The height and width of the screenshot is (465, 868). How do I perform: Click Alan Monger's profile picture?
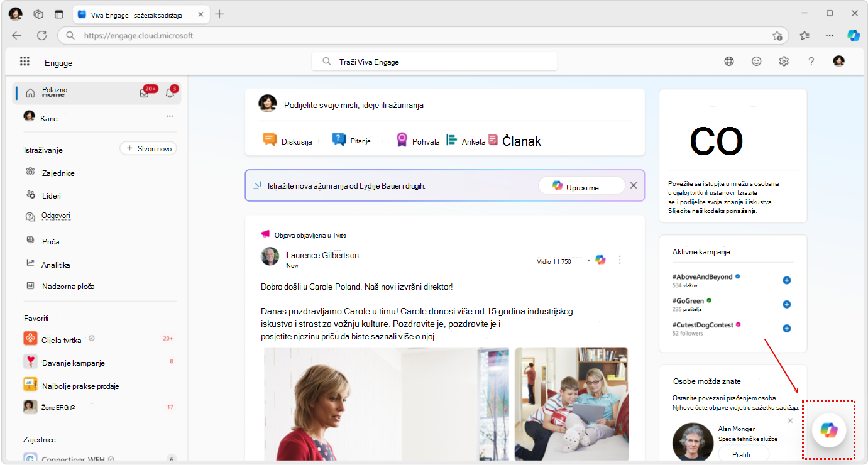[692, 442]
